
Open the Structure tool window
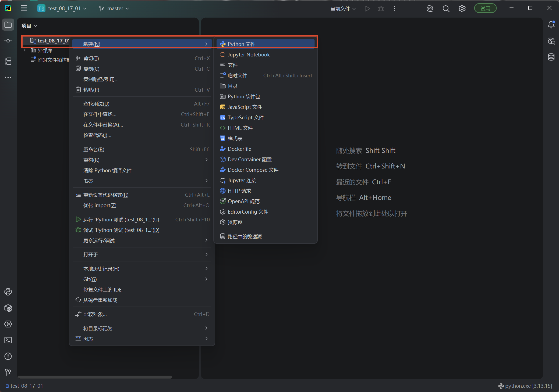8,61
